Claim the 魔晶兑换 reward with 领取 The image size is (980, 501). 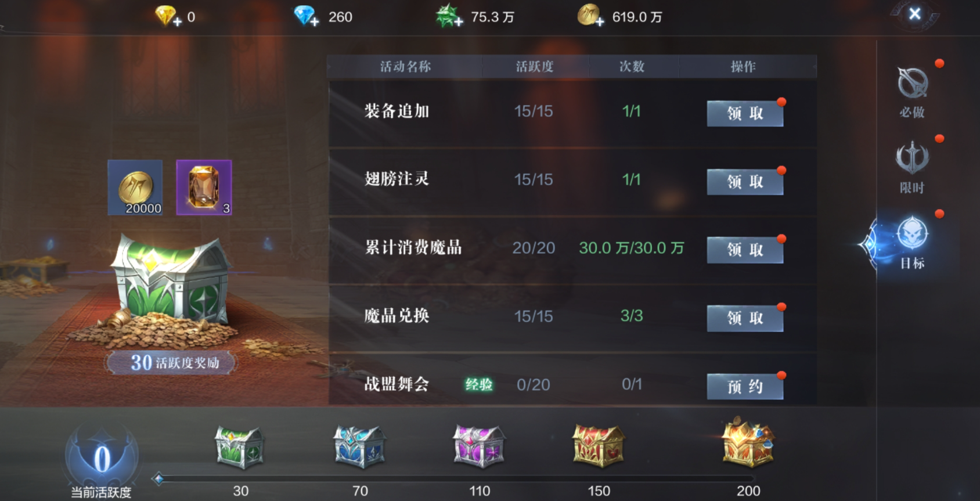tap(745, 318)
